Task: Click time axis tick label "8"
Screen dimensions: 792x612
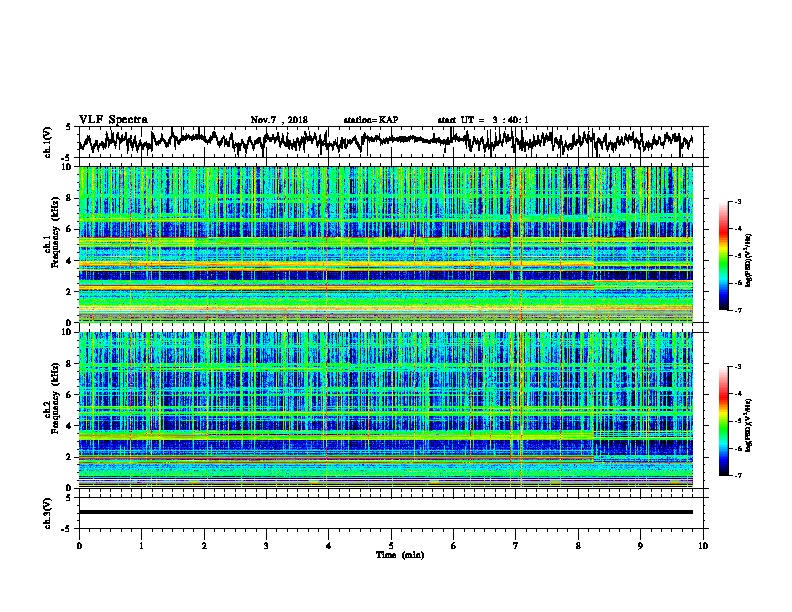Action: tap(578, 546)
